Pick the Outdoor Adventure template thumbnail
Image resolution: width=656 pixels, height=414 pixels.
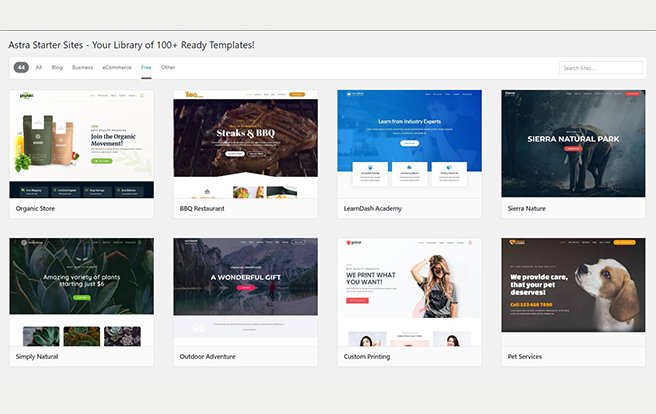(x=245, y=291)
